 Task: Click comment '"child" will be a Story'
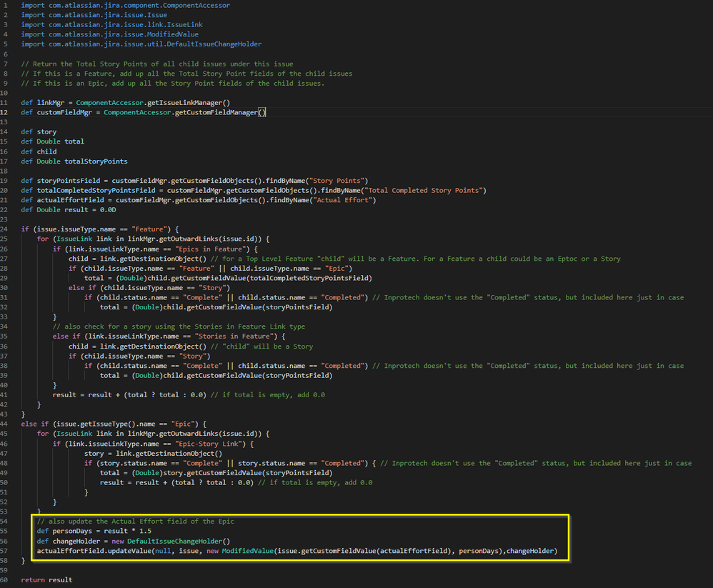261,347
